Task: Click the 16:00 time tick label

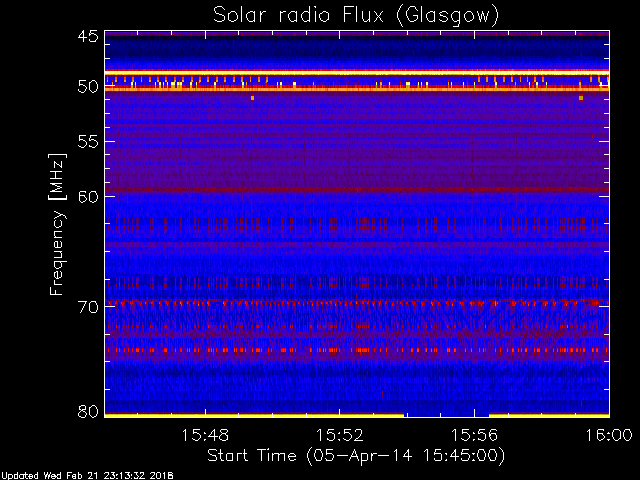Action: click(609, 435)
